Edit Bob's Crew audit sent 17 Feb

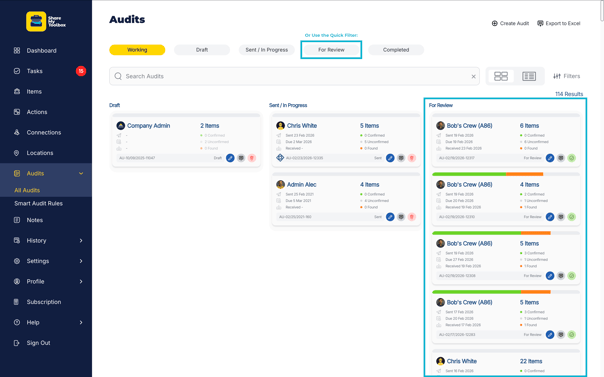tap(550, 335)
